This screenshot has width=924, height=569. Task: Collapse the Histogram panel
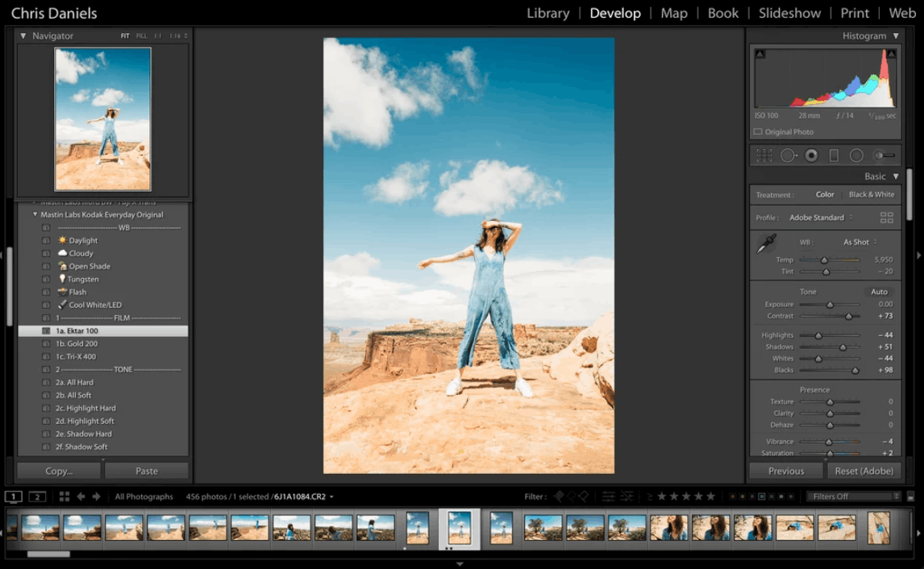click(896, 36)
